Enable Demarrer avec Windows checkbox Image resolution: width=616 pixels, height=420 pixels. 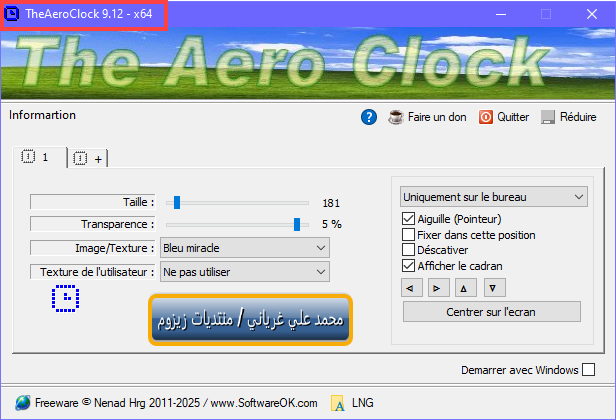click(588, 370)
